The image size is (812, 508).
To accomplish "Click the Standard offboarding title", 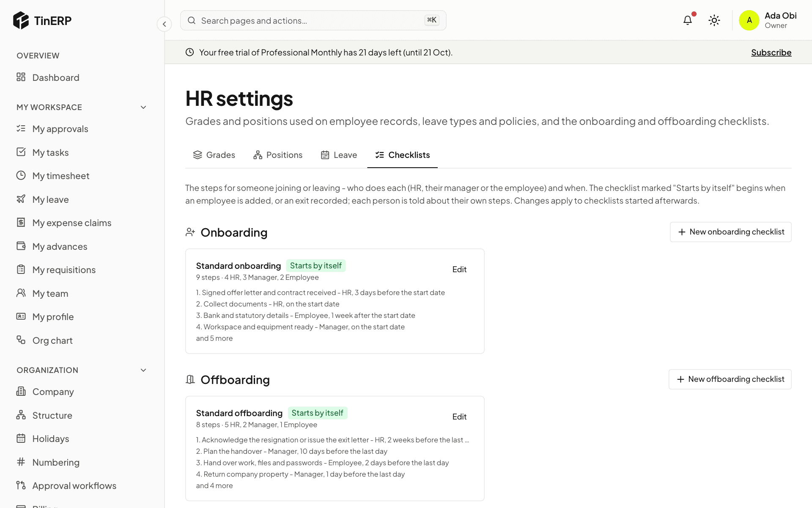I will coord(239,413).
